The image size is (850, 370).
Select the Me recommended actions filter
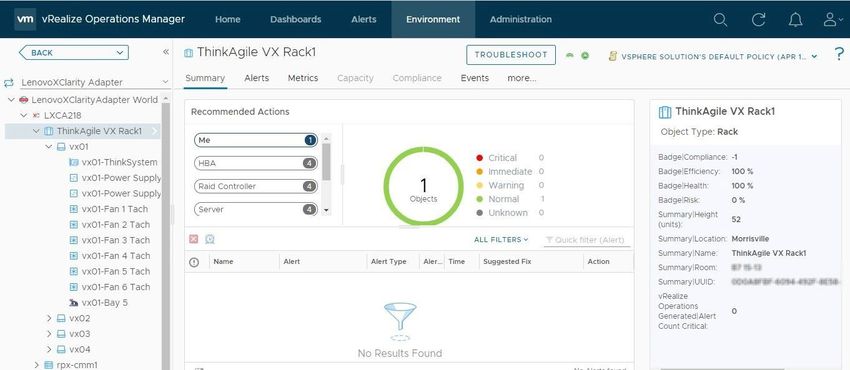click(255, 140)
